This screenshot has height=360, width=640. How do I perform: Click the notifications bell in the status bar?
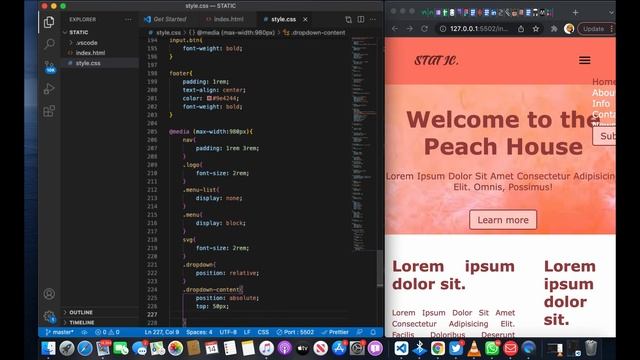point(373,332)
